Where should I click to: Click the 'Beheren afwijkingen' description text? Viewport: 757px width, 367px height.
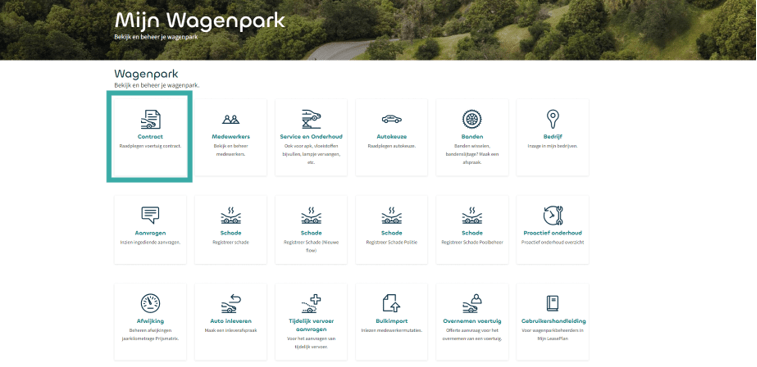150,334
